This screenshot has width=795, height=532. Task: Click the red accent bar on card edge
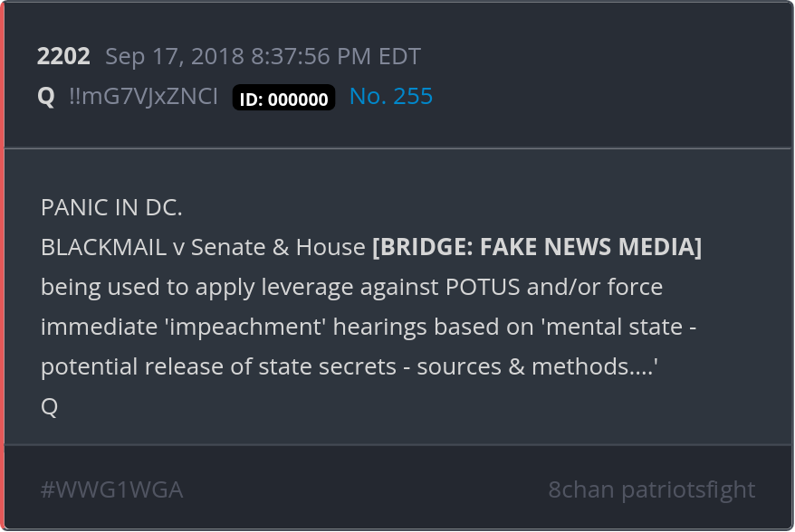2,265
